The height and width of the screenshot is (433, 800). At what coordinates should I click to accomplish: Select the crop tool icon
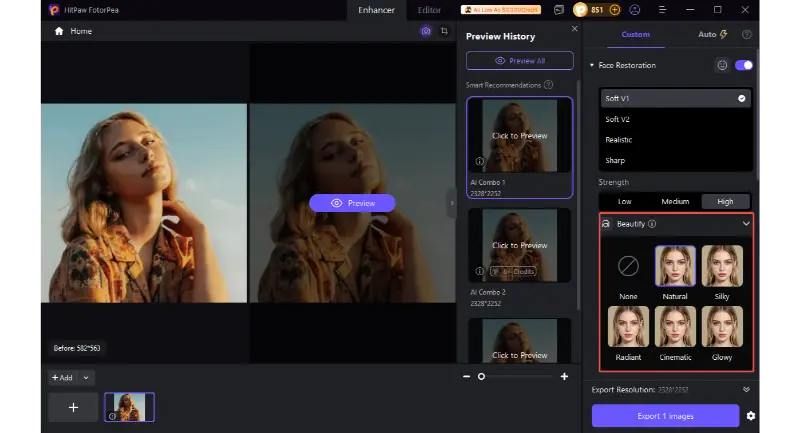(444, 31)
